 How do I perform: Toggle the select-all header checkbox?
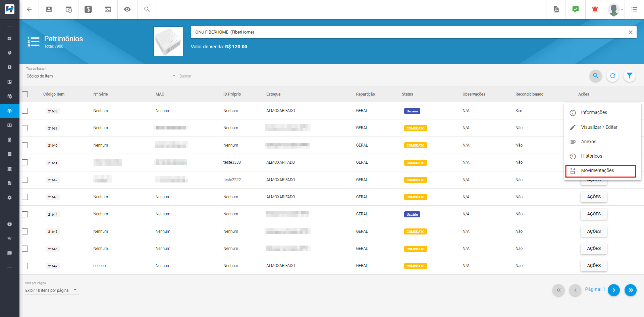point(25,94)
